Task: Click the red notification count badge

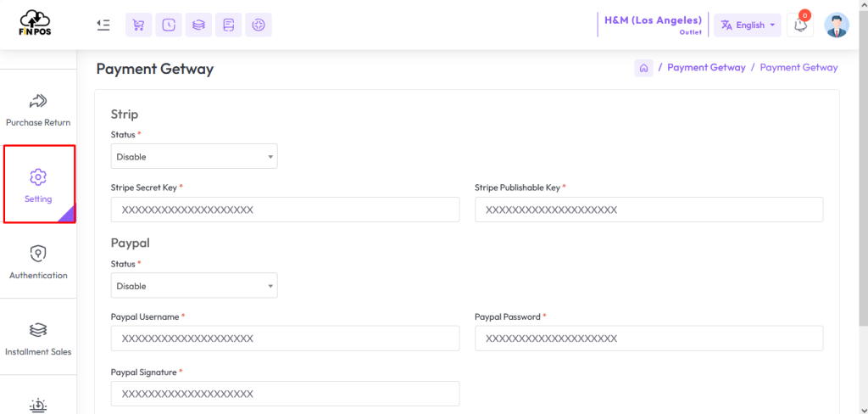Action: click(805, 15)
